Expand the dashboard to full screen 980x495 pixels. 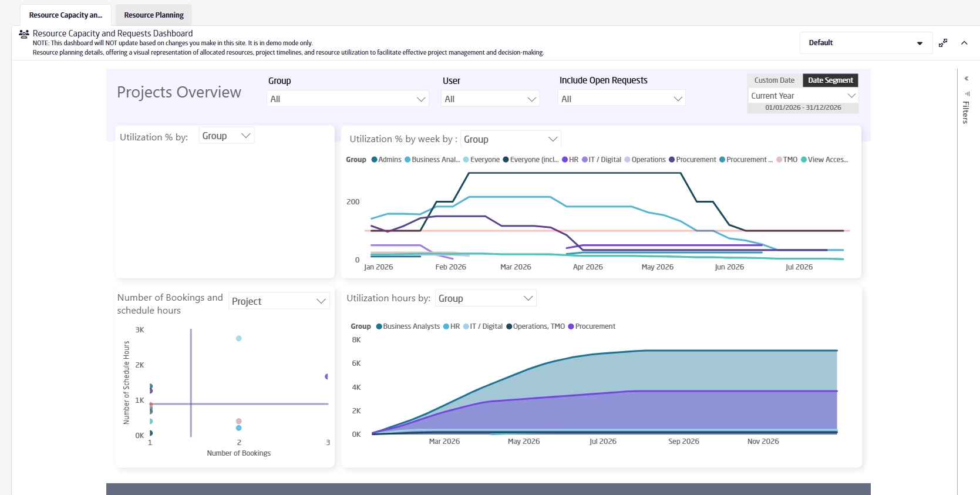pyautogui.click(x=943, y=43)
